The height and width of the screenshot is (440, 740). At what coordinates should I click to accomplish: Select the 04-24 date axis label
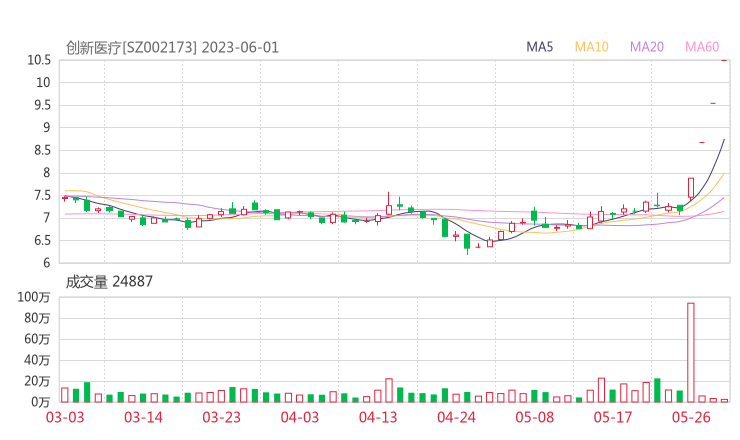(456, 417)
